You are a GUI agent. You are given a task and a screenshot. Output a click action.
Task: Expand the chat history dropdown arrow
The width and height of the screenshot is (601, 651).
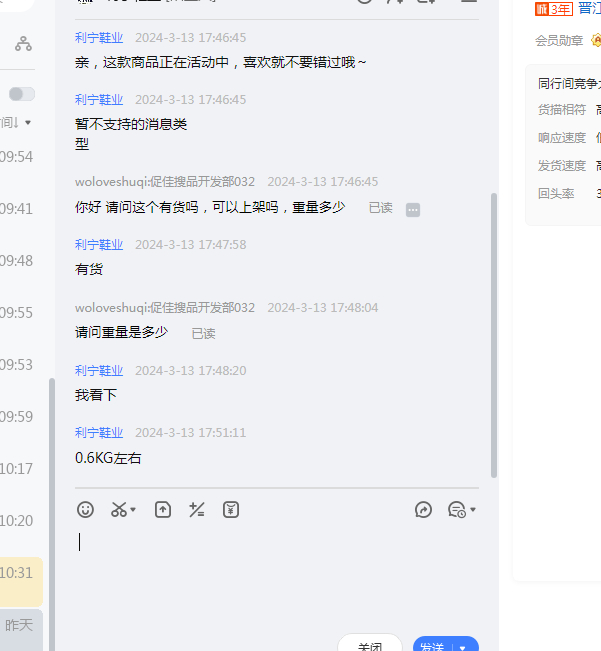pos(473,511)
